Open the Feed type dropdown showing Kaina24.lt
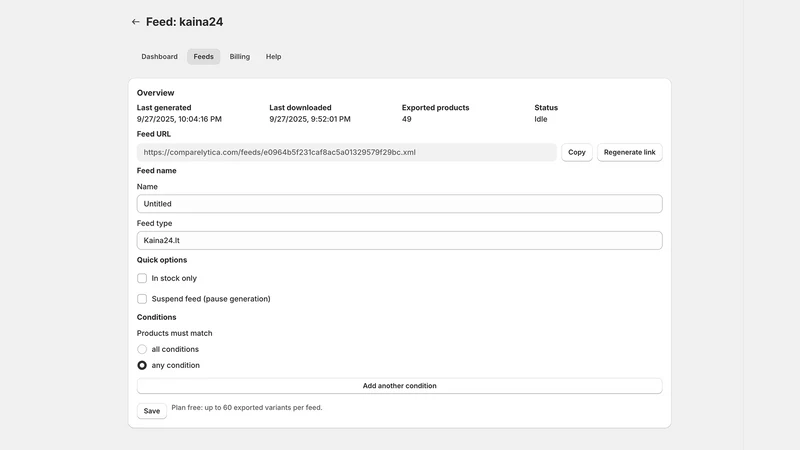 (399, 240)
